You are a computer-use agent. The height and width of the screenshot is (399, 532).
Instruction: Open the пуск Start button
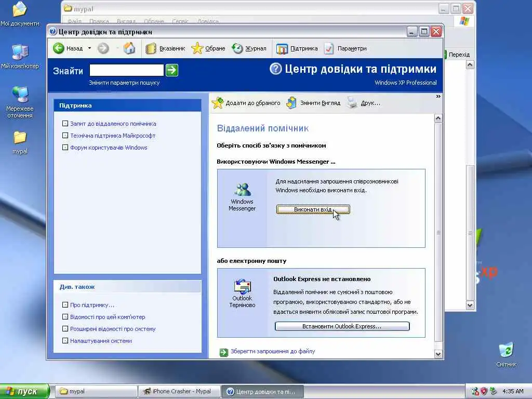point(24,391)
